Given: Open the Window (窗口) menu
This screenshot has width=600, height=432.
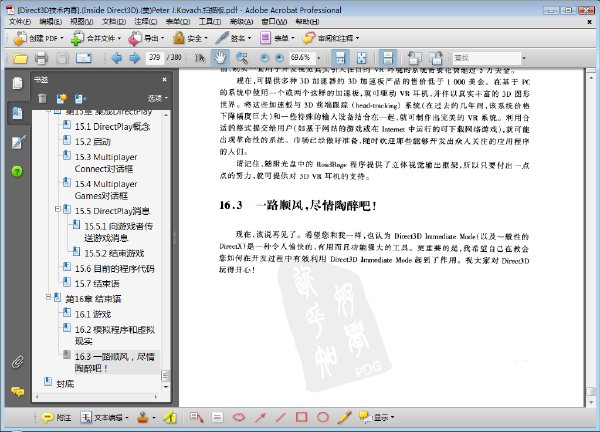Looking at the screenshot, I should coord(274,22).
